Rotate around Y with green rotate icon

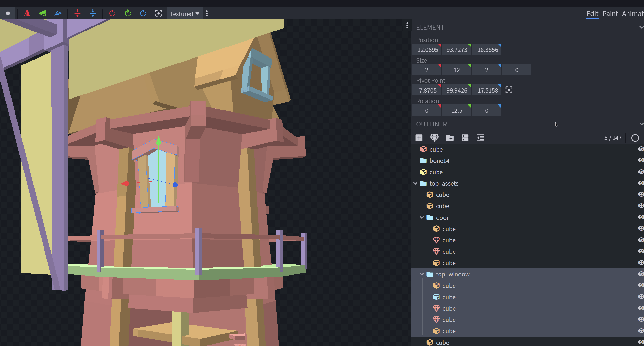click(x=128, y=13)
